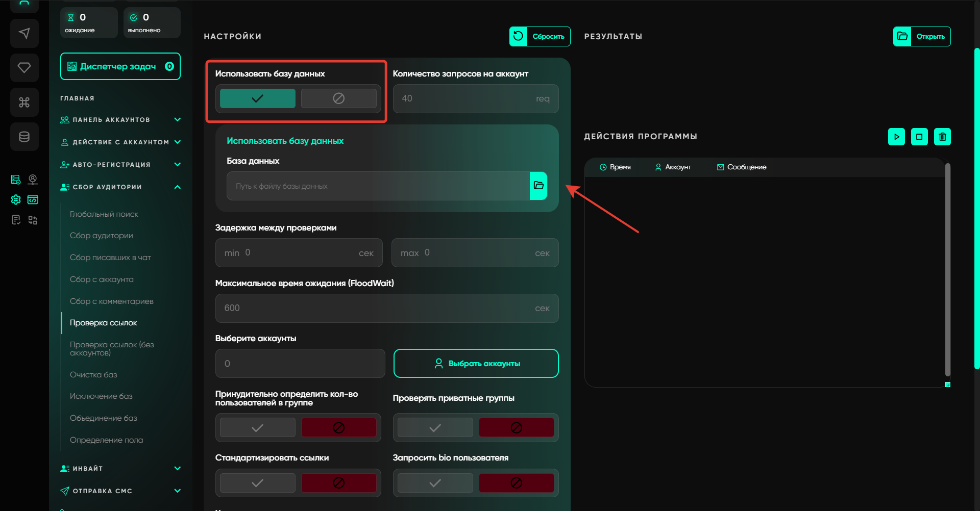This screenshot has height=511, width=980.
Task: Click the results panel vertical scrollbar
Action: [947, 270]
